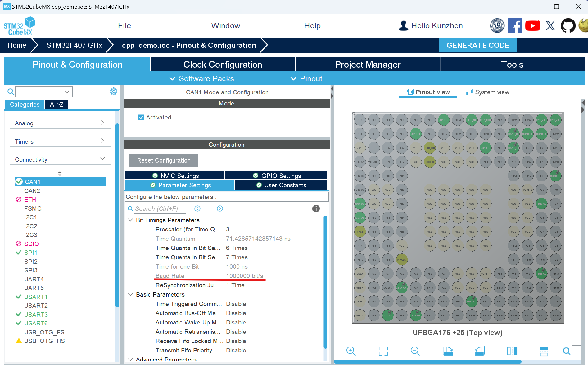Uncheck the CAN1 Activated checkbox

(x=141, y=117)
